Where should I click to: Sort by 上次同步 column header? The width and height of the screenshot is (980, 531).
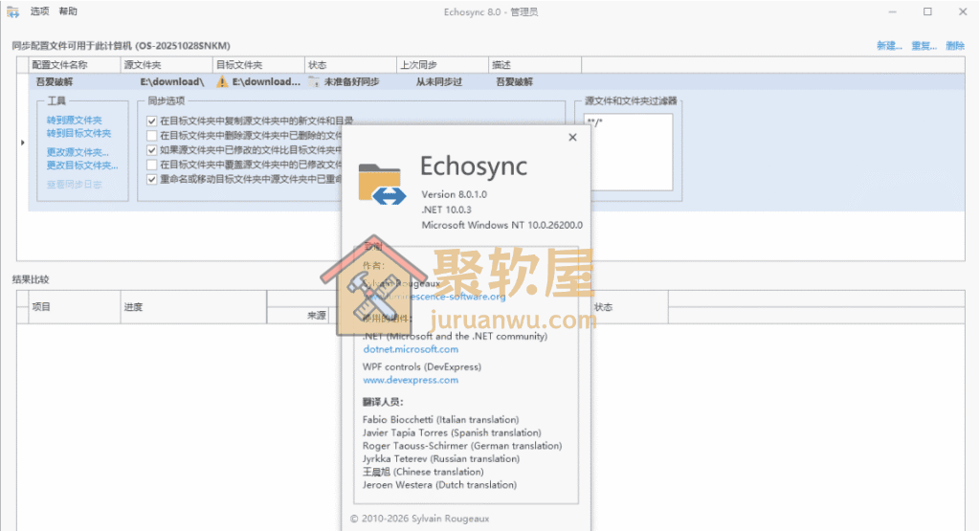pos(442,65)
